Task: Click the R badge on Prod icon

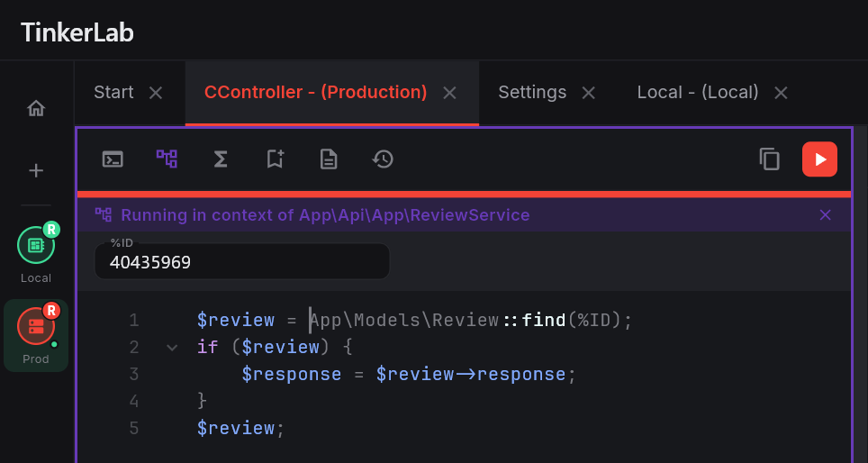Action: click(51, 311)
